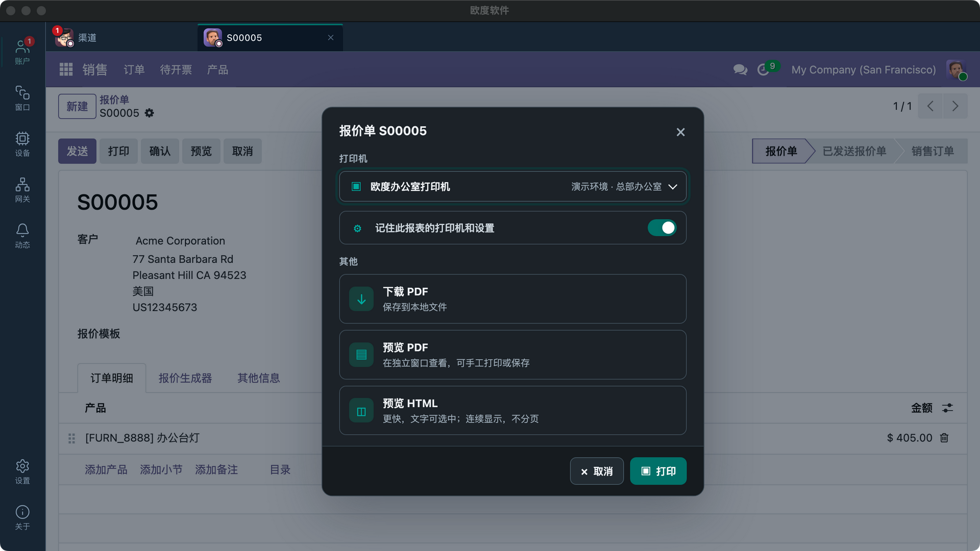Click the column settings icon beside 金额

pyautogui.click(x=947, y=408)
